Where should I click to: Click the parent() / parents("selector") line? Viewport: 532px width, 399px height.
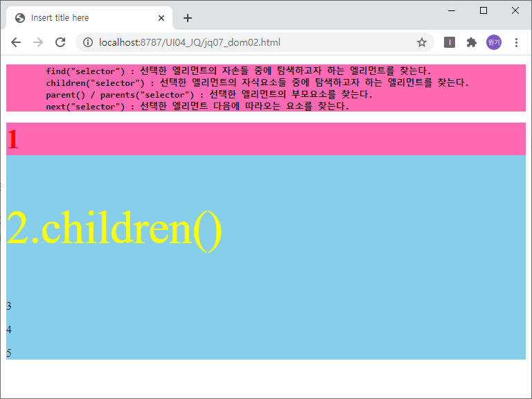(x=209, y=95)
